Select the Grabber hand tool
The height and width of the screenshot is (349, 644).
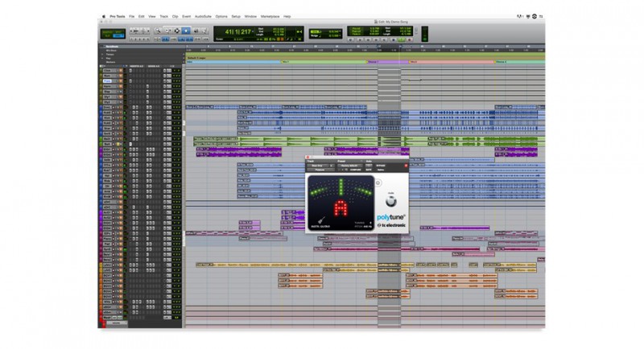(x=187, y=31)
